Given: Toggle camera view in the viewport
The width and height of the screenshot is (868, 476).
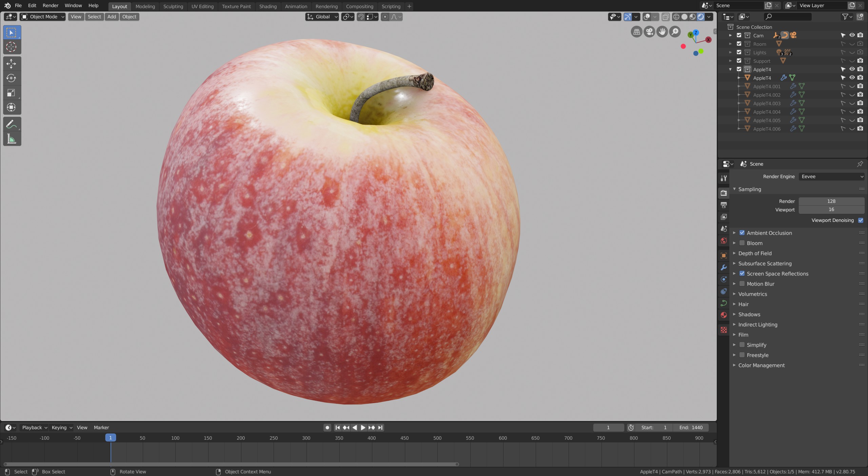Looking at the screenshot, I should click(x=649, y=32).
